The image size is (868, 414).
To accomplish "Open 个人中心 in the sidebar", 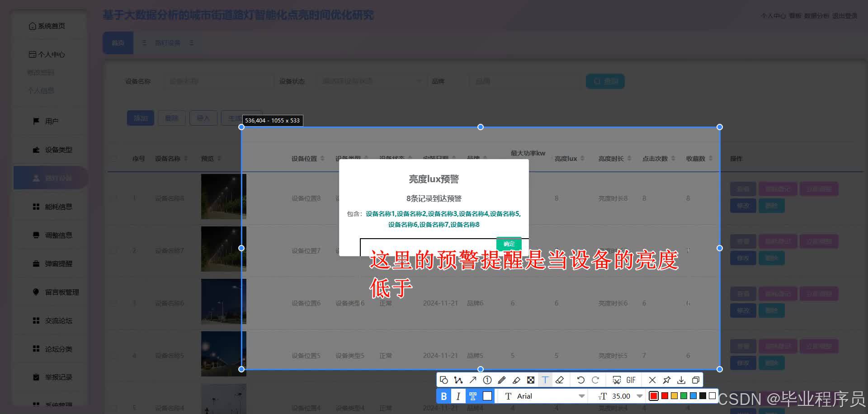I will 47,54.
